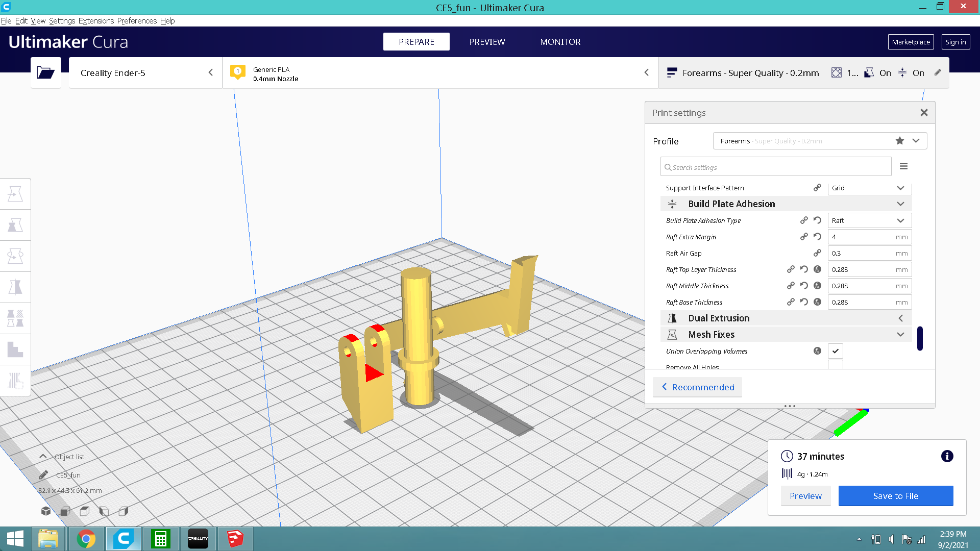980x551 pixels.
Task: Click link icon for Support Interface Pattern
Action: pos(817,188)
